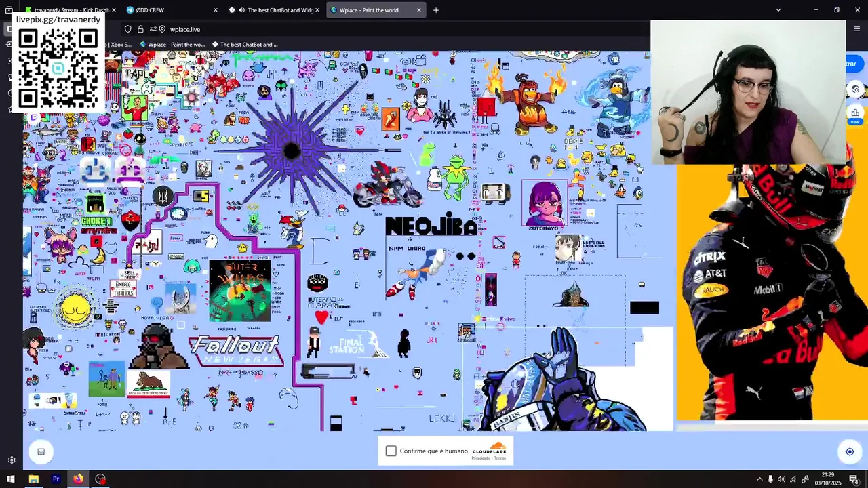Show hidden system tray icons
This screenshot has height=488, width=868.
point(759,479)
